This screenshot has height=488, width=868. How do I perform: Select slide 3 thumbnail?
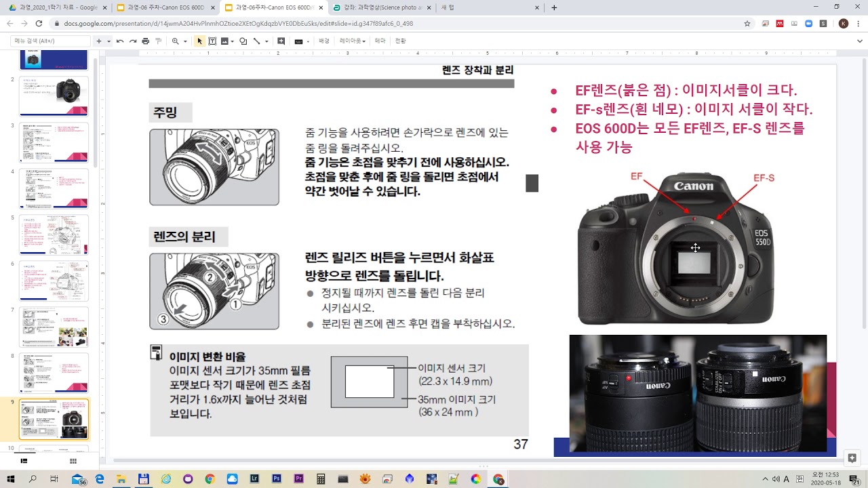54,142
